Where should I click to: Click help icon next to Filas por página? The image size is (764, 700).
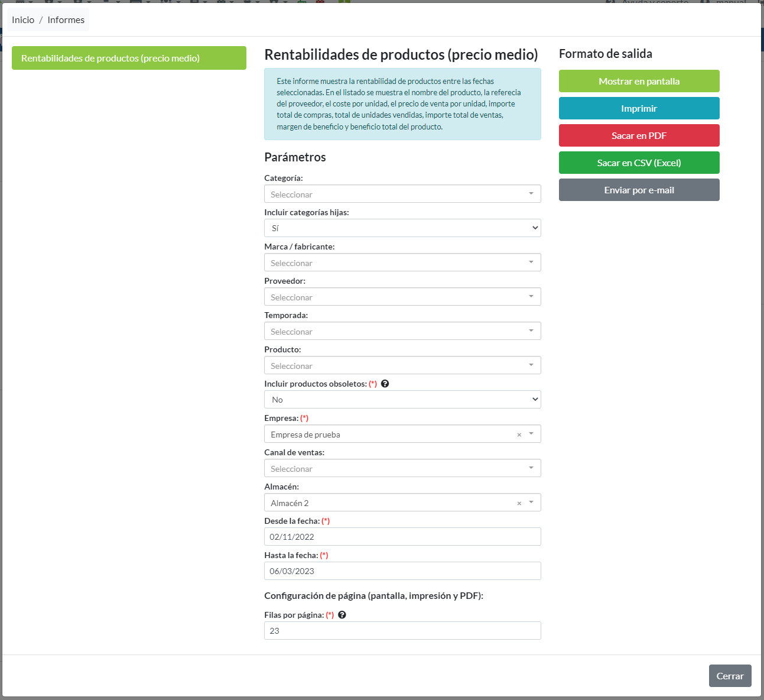342,615
